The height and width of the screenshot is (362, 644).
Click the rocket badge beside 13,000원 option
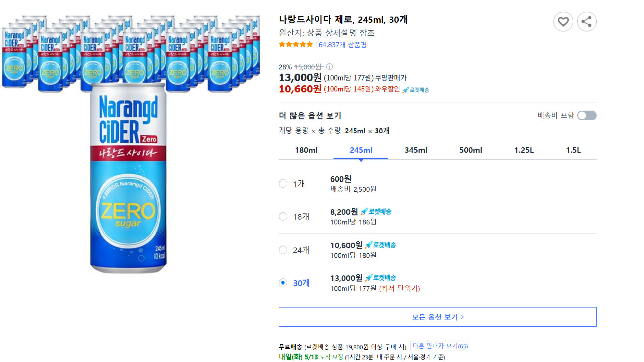tap(381, 278)
